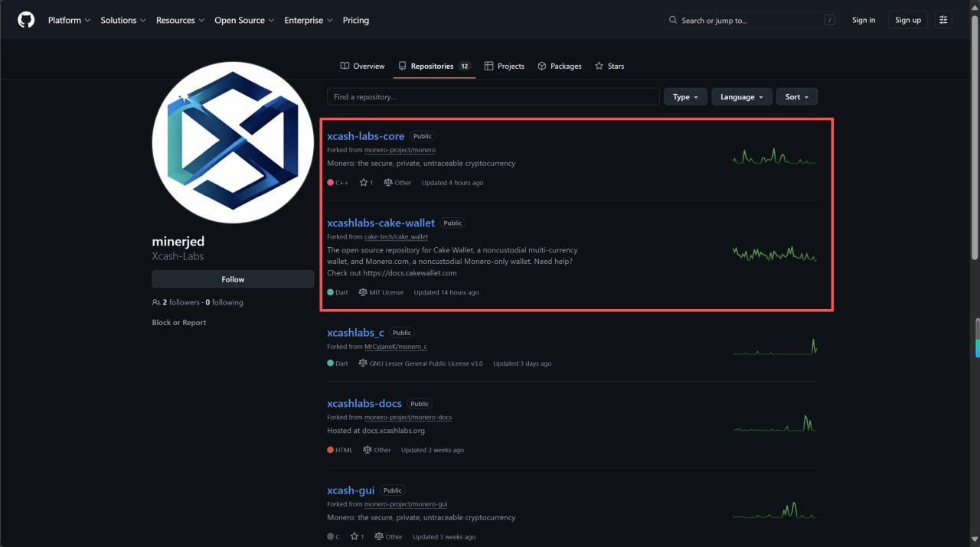Open the Enterprise dropdown
Screen dimensions: 980x547
point(308,21)
